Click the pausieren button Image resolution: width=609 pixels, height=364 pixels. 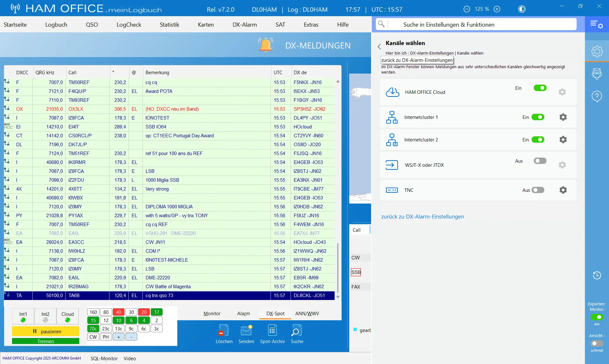tap(46, 331)
